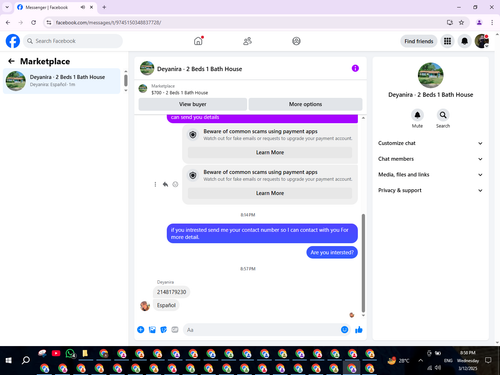Open conversation information purple icon

click(x=355, y=68)
